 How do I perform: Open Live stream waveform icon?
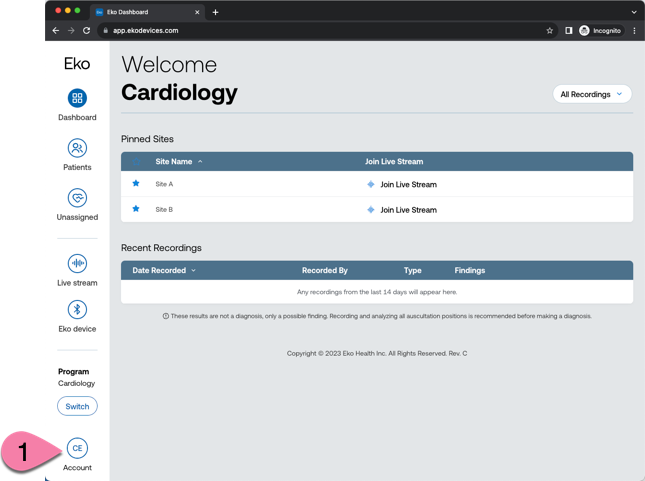(77, 263)
